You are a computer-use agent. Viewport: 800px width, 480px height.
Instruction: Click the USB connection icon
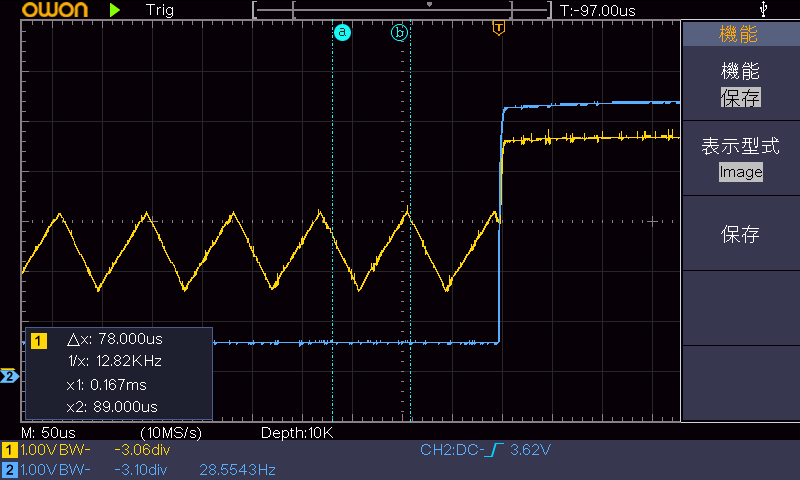pyautogui.click(x=765, y=9)
